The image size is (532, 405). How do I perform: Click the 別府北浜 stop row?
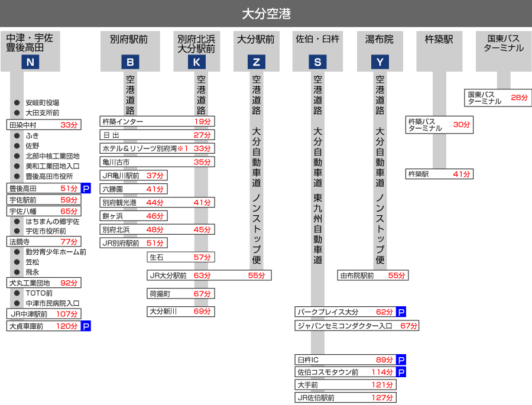click(157, 229)
